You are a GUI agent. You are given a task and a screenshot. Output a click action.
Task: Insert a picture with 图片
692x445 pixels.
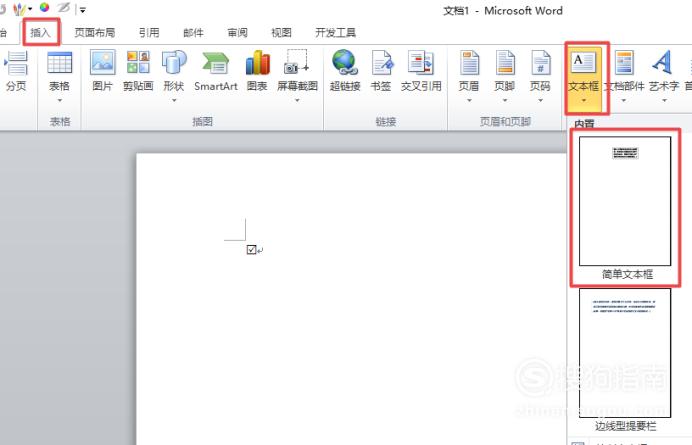point(102,71)
